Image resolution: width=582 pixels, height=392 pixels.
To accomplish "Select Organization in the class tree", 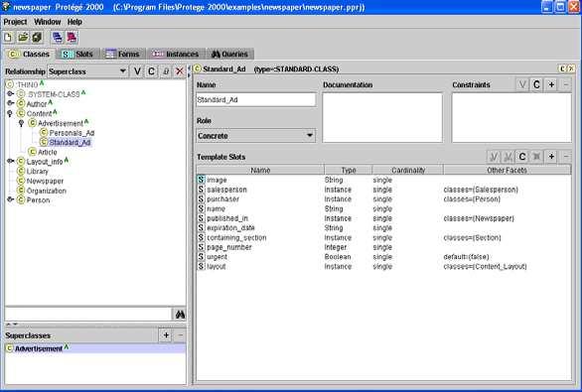I will [x=47, y=191].
